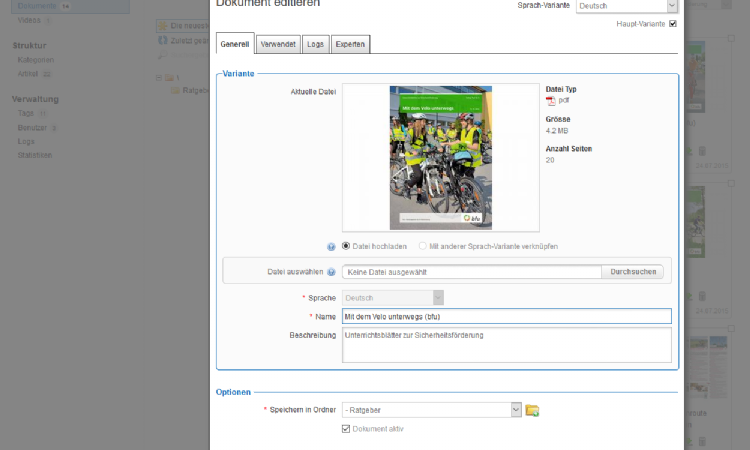The image size is (750, 450).
Task: Click the Name input field
Action: point(505,316)
